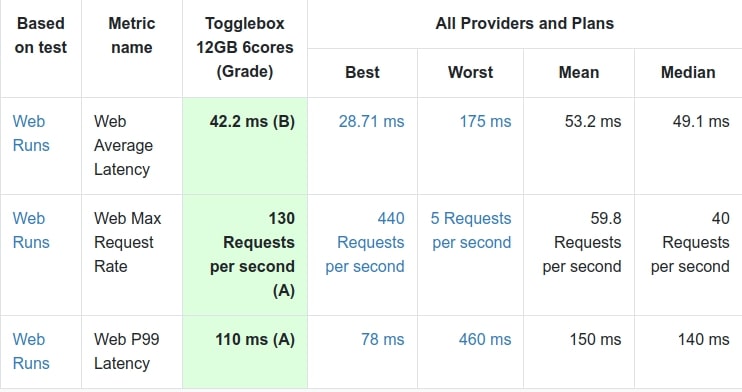Open the 5 Requests per second link
742x392 pixels.
point(471,230)
